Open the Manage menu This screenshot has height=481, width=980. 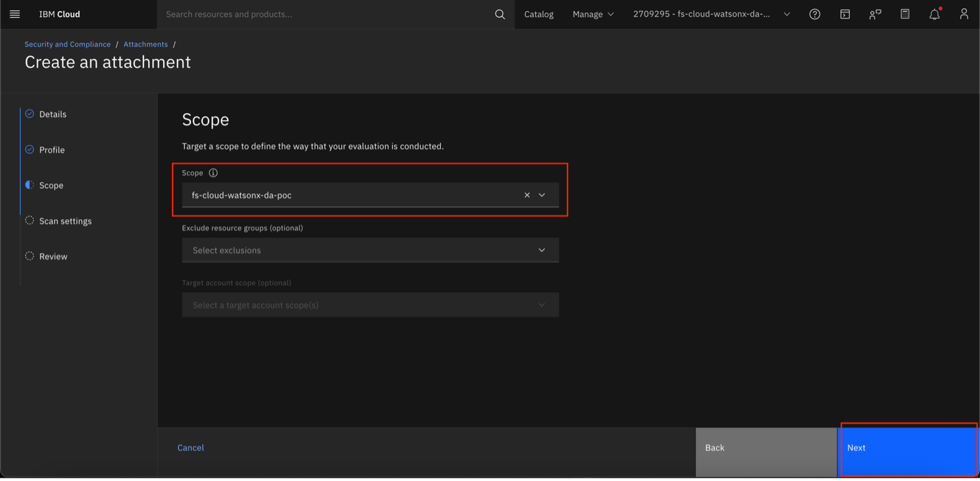click(x=593, y=14)
